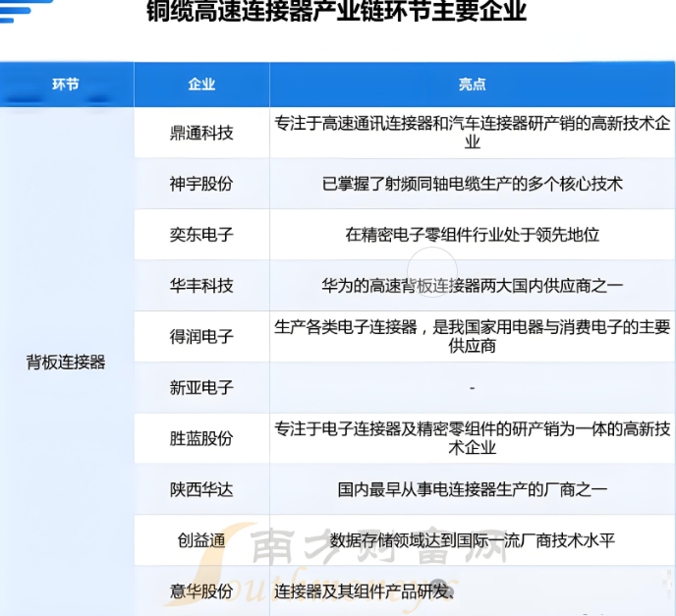The image size is (676, 616).
Task: Click company name 新亚电子
Action: point(201,387)
